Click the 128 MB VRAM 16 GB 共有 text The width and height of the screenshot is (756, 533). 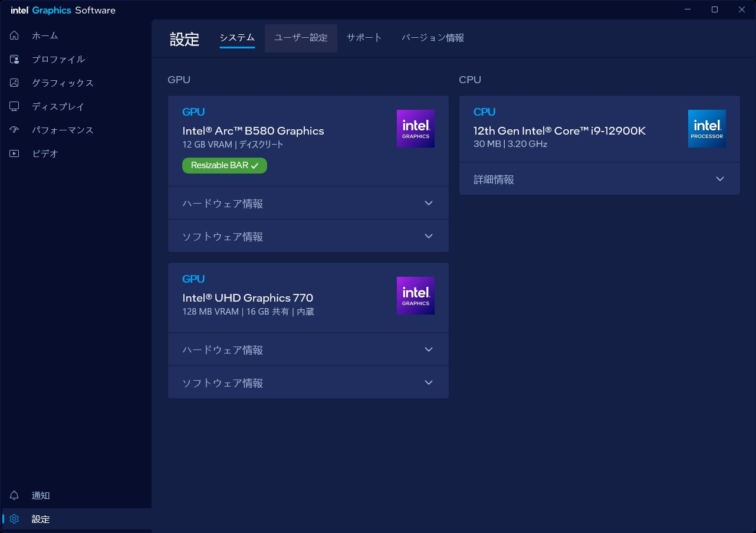click(248, 312)
